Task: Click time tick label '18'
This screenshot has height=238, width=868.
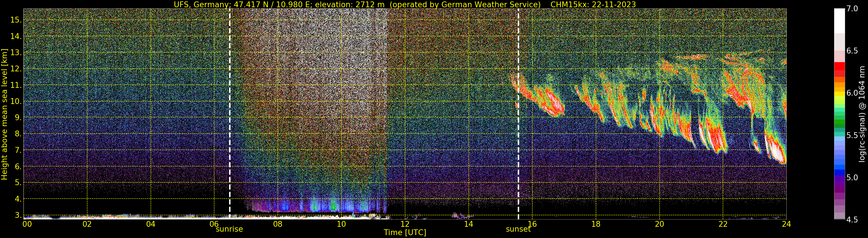Action: 596,224
